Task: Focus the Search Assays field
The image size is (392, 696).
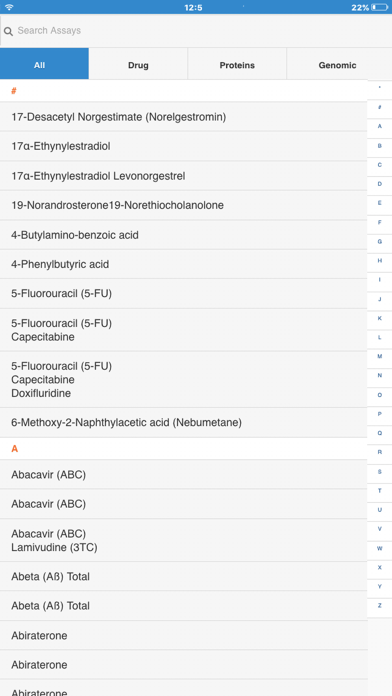Action: [x=196, y=31]
